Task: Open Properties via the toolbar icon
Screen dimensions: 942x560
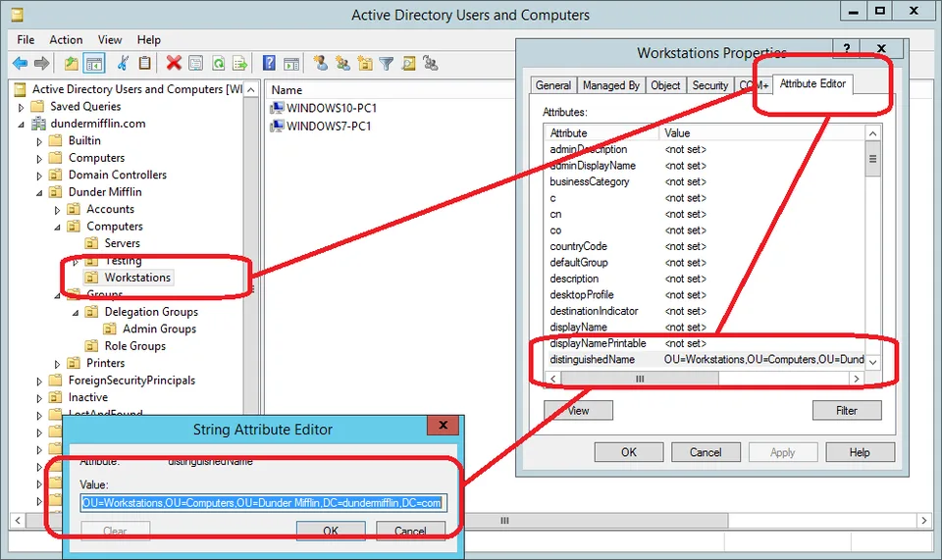Action: tap(196, 63)
